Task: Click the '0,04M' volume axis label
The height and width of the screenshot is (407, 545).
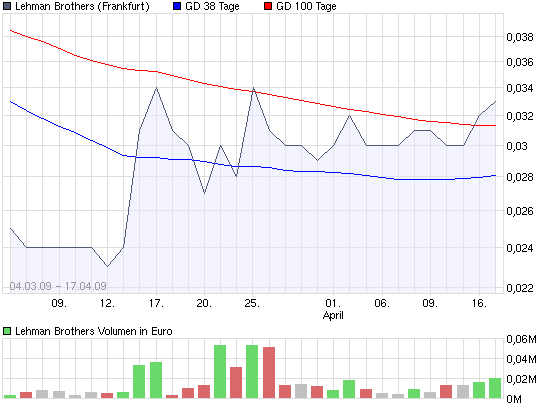Action: tap(521, 359)
